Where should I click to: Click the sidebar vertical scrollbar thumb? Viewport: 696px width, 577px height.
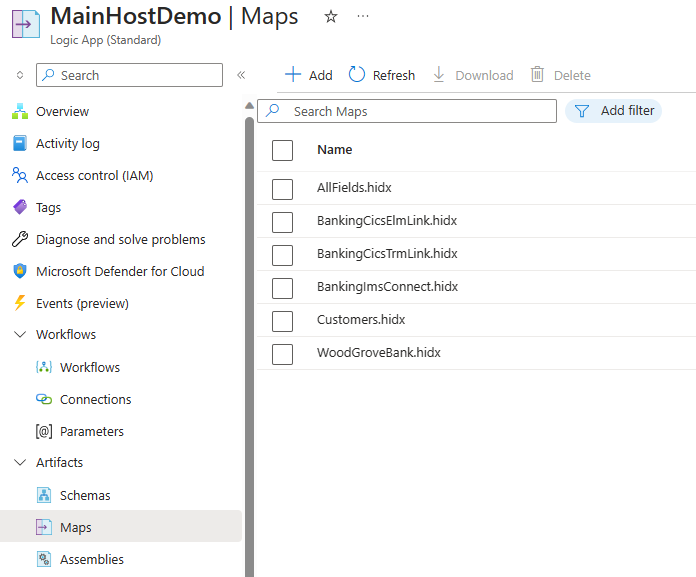pos(249,346)
